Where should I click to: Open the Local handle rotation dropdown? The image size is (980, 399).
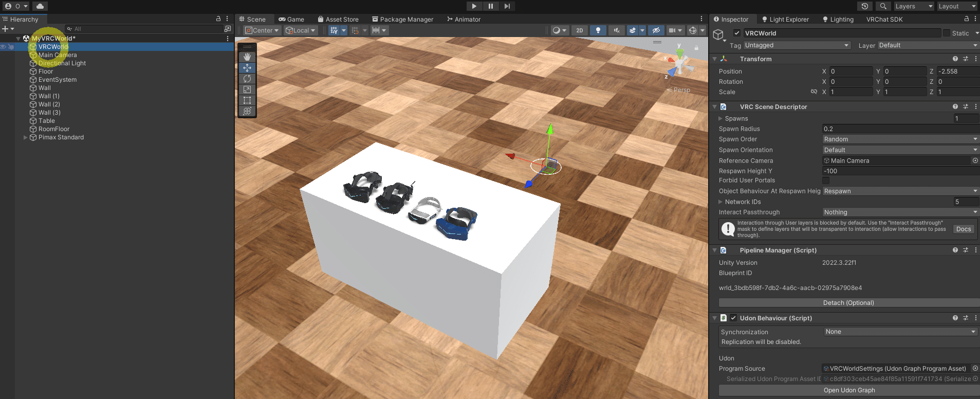point(301,30)
